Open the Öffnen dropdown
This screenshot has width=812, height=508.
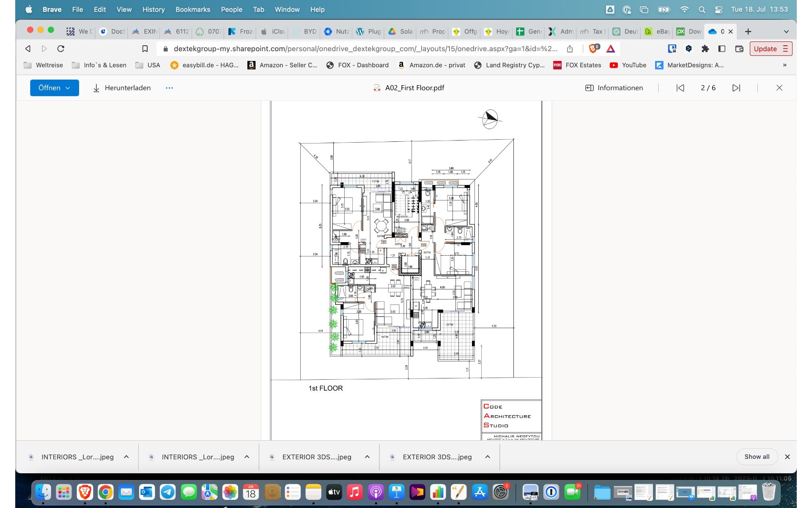point(54,88)
